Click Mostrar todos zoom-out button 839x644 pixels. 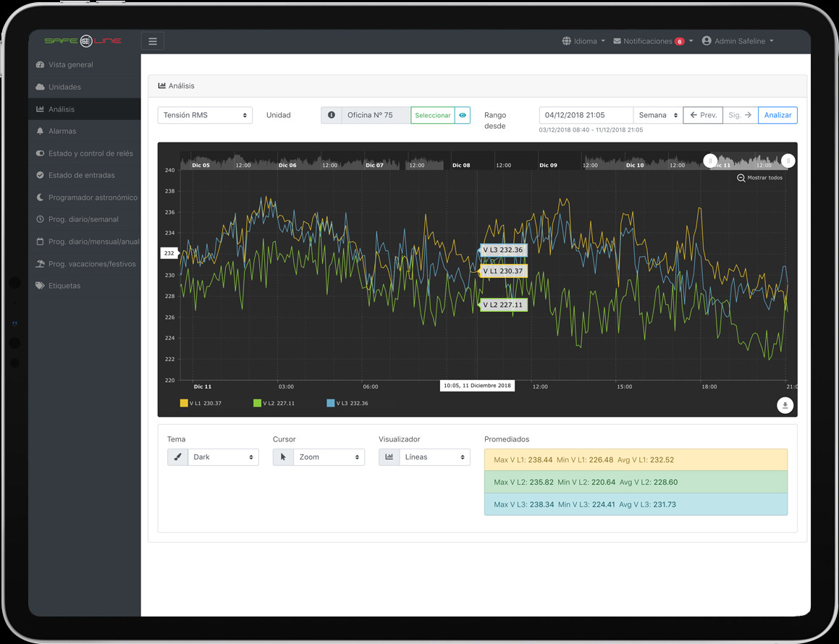(x=760, y=177)
